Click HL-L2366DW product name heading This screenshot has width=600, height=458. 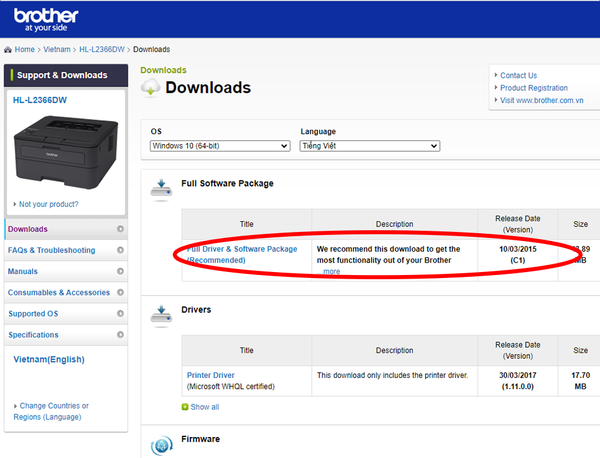click(x=40, y=100)
